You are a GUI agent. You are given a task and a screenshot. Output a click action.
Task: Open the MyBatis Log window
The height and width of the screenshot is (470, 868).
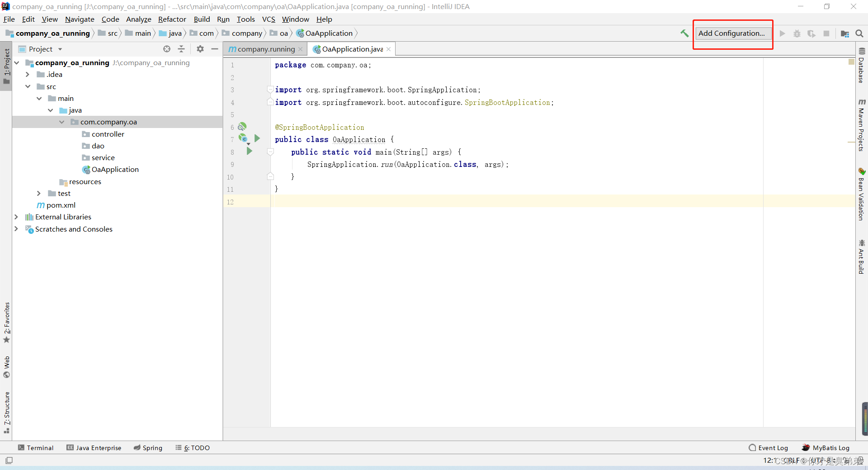(826, 448)
